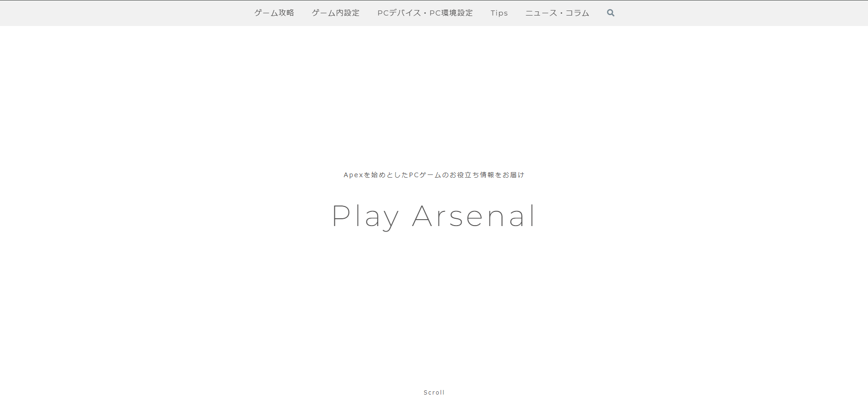Click the word "Apex" in the tagline

coord(353,175)
